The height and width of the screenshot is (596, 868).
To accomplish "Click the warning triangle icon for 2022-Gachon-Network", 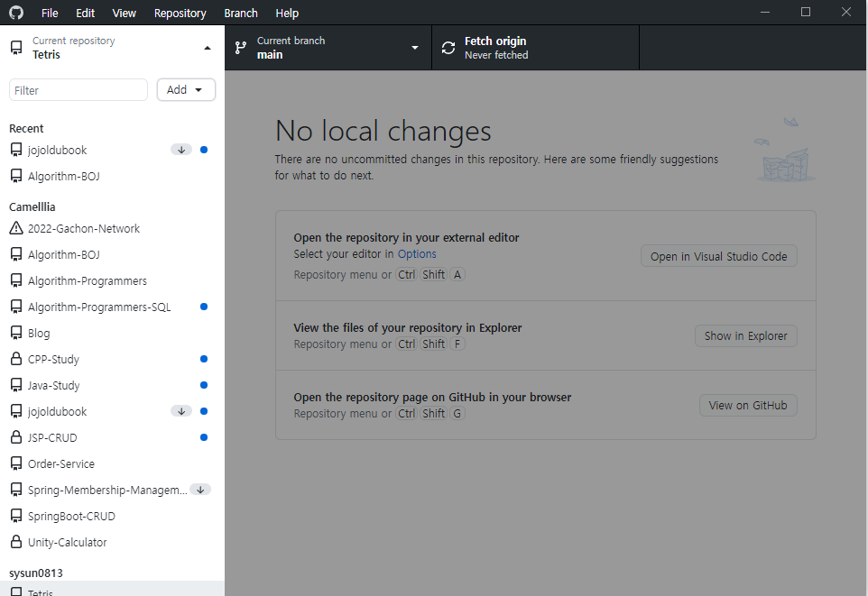I will 16,228.
